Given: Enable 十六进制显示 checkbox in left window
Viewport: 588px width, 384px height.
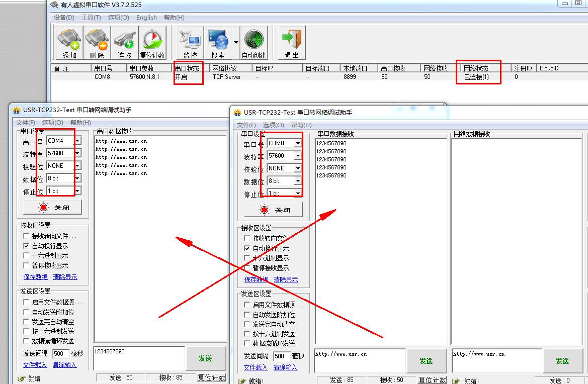Looking at the screenshot, I should point(27,256).
